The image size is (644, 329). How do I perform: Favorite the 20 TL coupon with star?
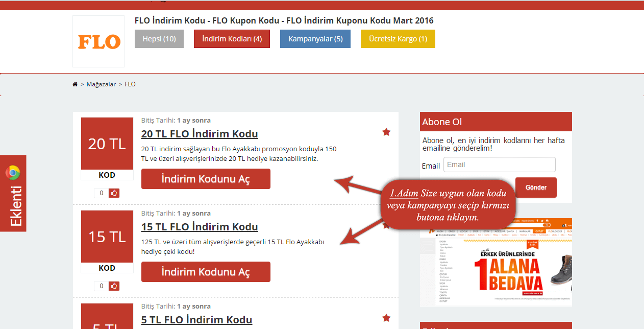coord(386,132)
